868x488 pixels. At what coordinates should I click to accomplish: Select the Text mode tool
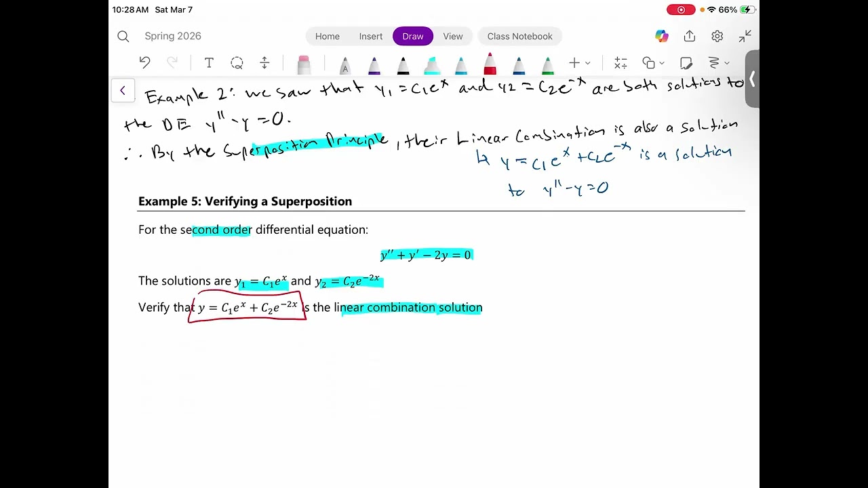209,63
